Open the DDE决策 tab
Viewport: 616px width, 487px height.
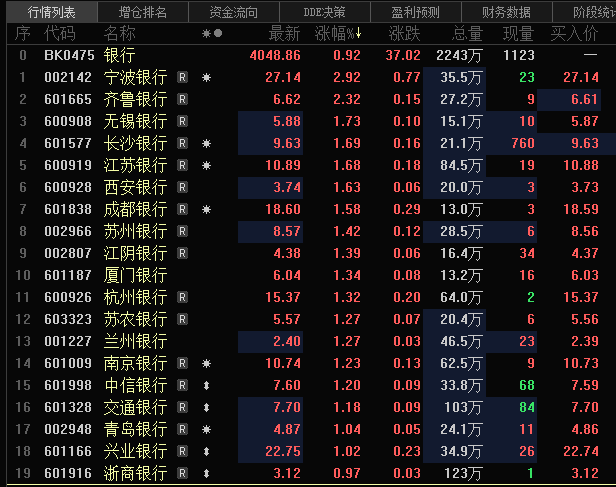pos(324,12)
